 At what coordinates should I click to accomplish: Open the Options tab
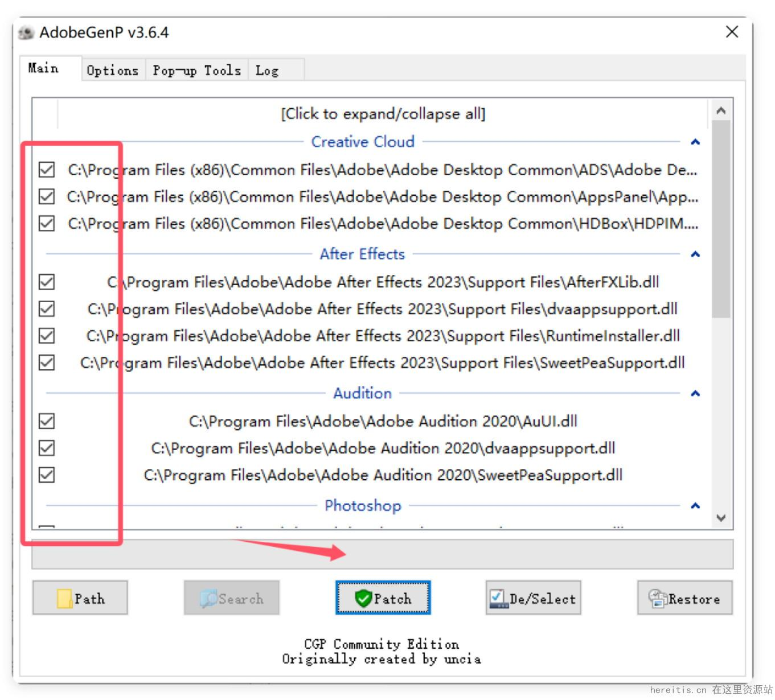click(113, 71)
